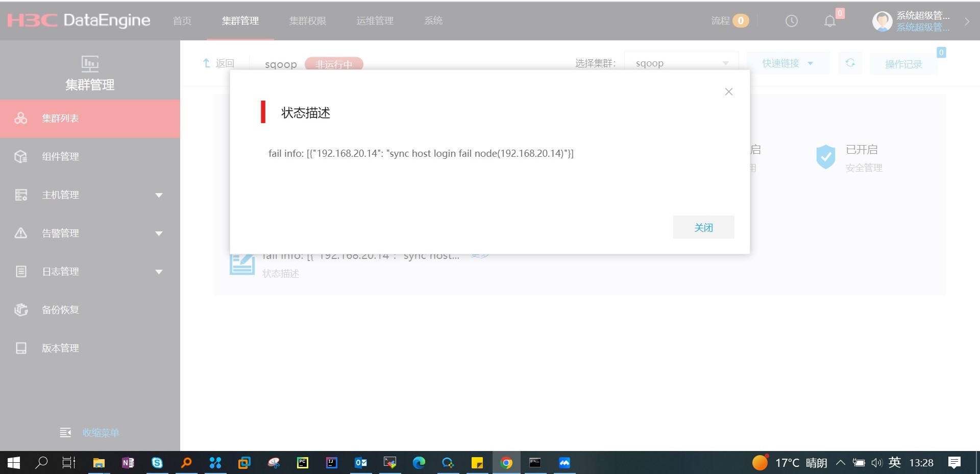Open the 首页 tab in the top navigation
The width and height of the screenshot is (980, 474).
coord(182,21)
